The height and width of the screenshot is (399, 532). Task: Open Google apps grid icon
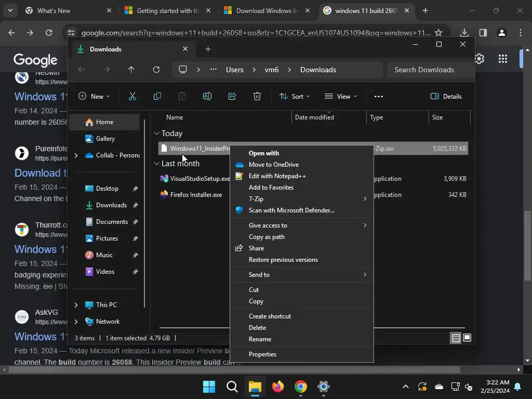click(503, 59)
